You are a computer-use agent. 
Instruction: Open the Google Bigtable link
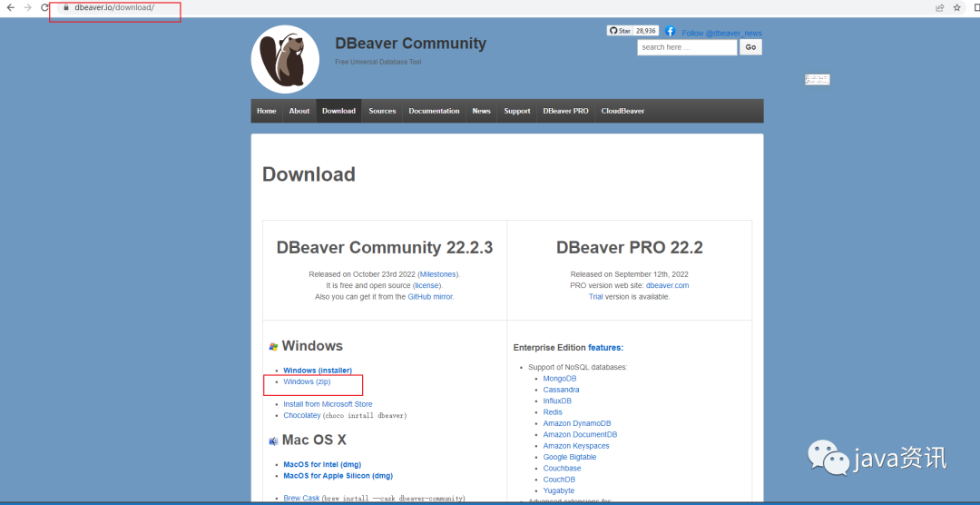pyautogui.click(x=569, y=458)
